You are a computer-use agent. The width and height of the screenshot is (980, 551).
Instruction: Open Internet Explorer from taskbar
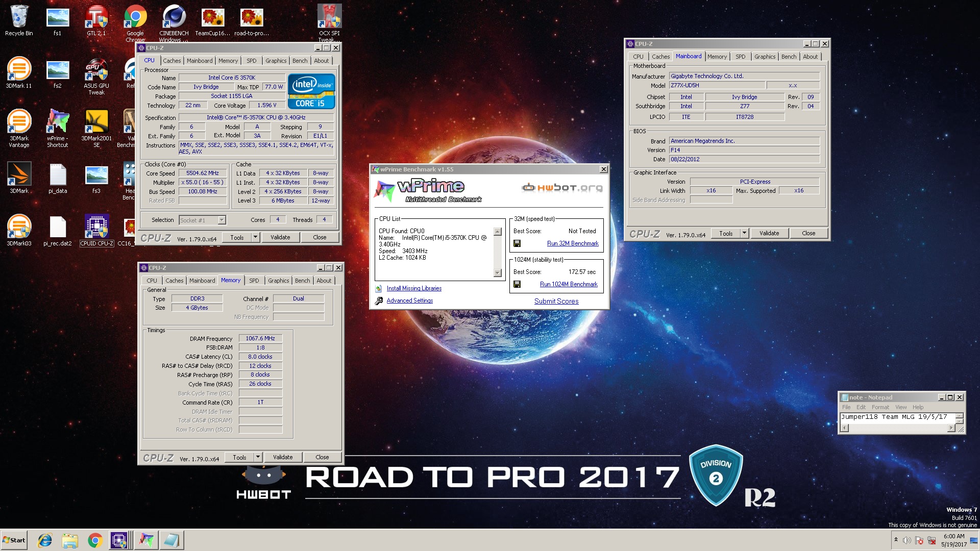pyautogui.click(x=45, y=540)
